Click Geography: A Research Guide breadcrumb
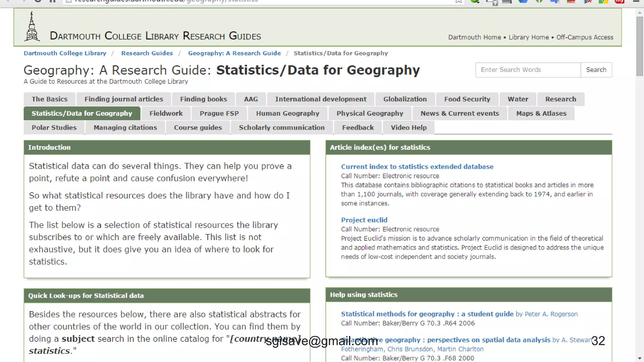Viewport: 644px width, 362px height. point(234,53)
